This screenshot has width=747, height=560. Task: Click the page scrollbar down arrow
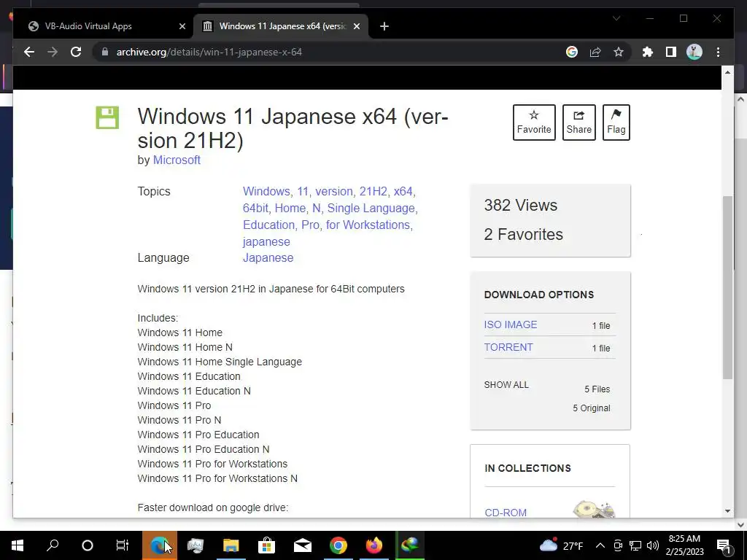(727, 511)
